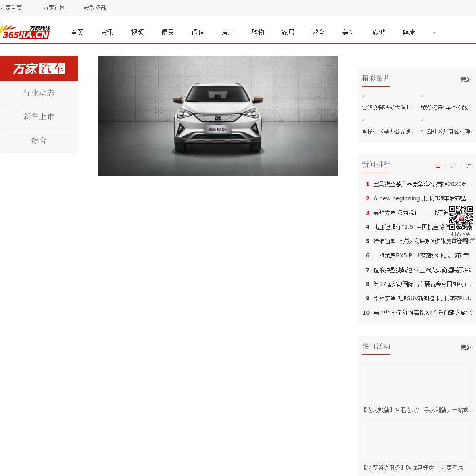Open ranked news A new beginning 比亚迪
476x476 pixels.
coord(423,198)
